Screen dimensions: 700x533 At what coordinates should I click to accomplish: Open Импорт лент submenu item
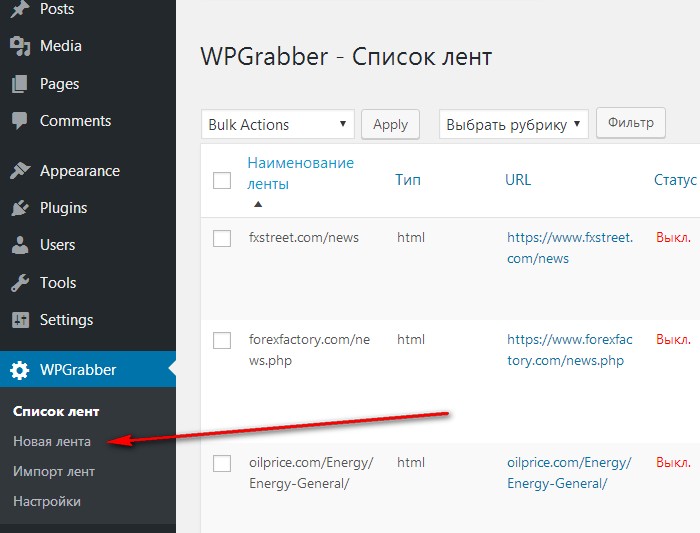pos(54,471)
